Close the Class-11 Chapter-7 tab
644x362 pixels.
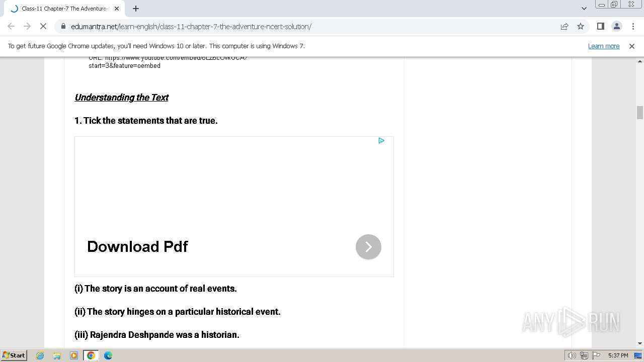click(117, 9)
